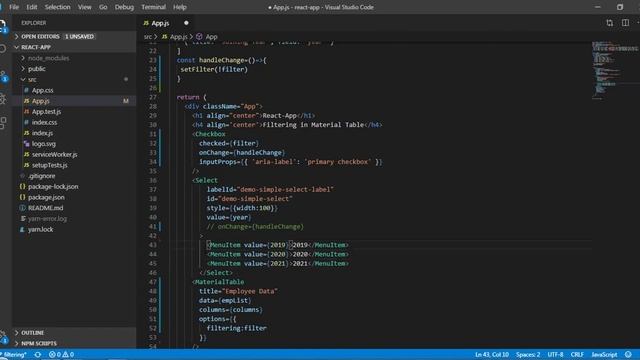The image size is (640, 360).
Task: Split the editor to the right
Action: click(625, 23)
